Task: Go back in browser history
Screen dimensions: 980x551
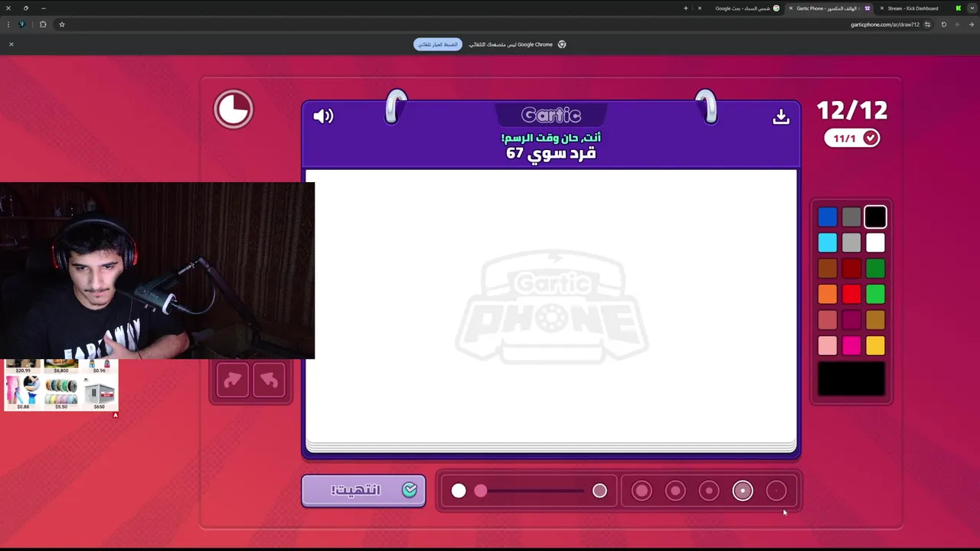Action: click(971, 24)
